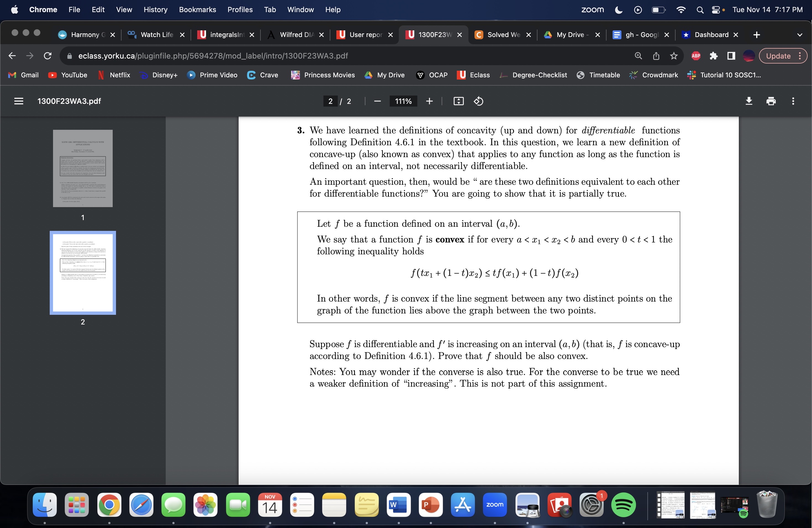
Task: Increase zoom level with the plus control
Action: tap(429, 101)
